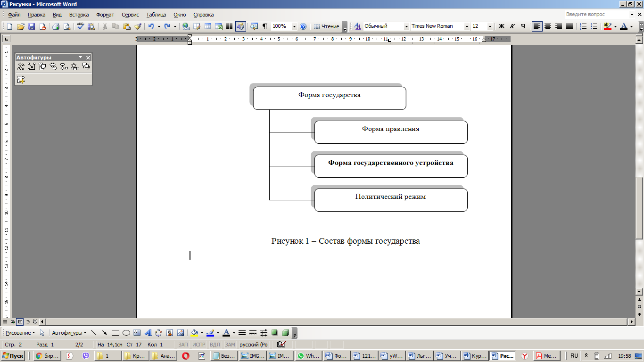
Task: Toggle show paragraph marks (¶)
Action: pyautogui.click(x=264, y=26)
